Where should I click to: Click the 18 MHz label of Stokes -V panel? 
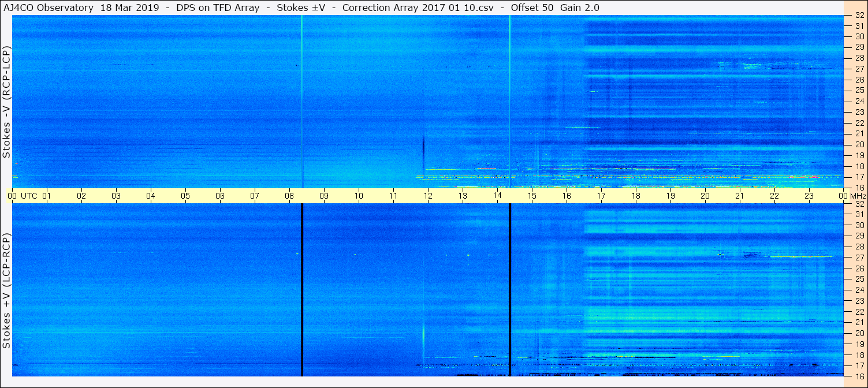(859, 166)
